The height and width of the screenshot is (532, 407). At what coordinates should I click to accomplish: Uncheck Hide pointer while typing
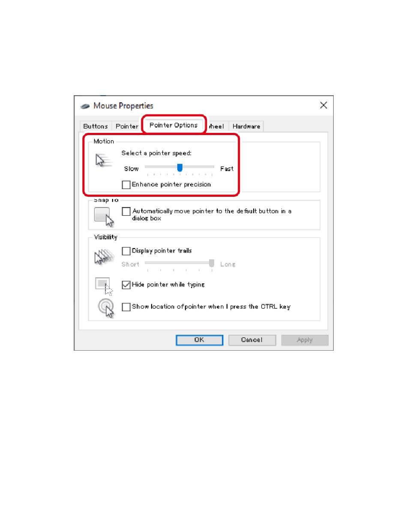126,285
